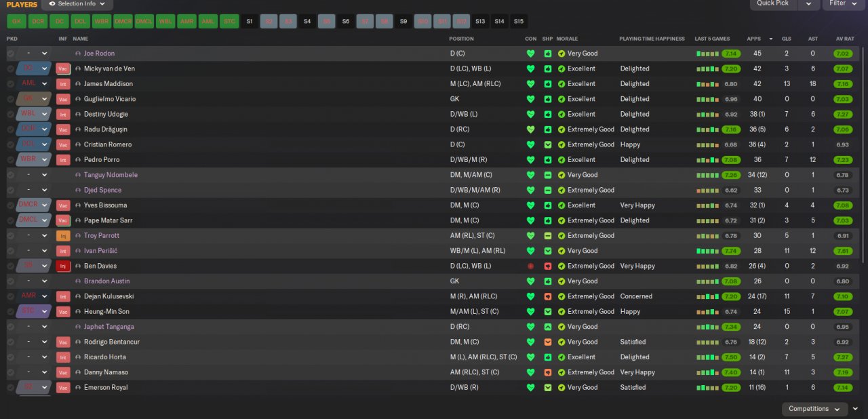This screenshot has height=419, width=868.
Task: Open the Filter dropdown
Action: coord(844,4)
